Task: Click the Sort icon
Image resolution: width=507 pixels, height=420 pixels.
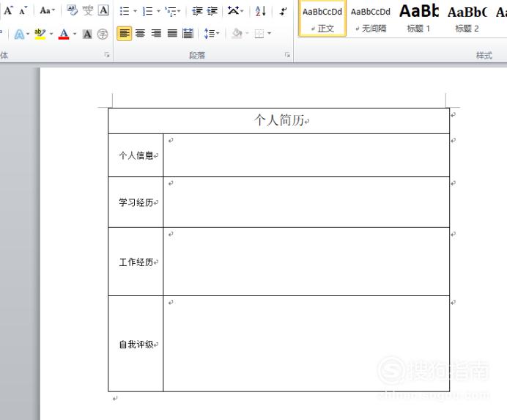Action: point(261,11)
